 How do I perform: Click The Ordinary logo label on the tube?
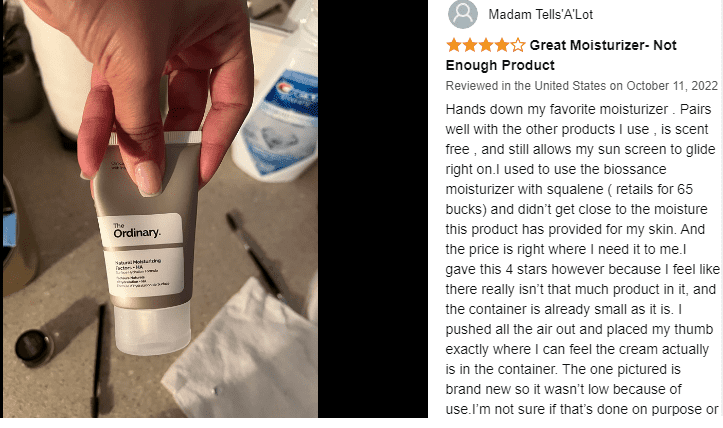(140, 230)
